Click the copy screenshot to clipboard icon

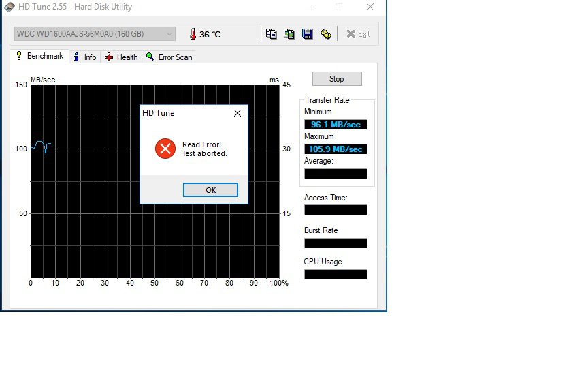pyautogui.click(x=289, y=34)
